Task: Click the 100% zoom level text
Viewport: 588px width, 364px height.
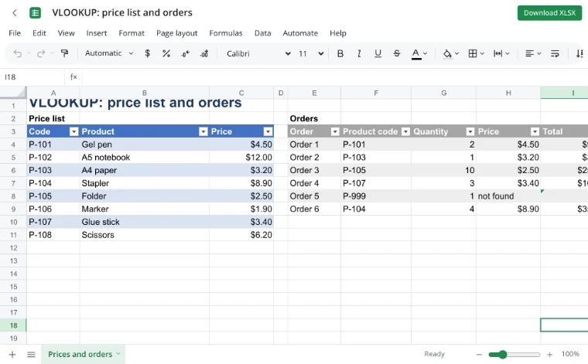Action: tap(570, 354)
